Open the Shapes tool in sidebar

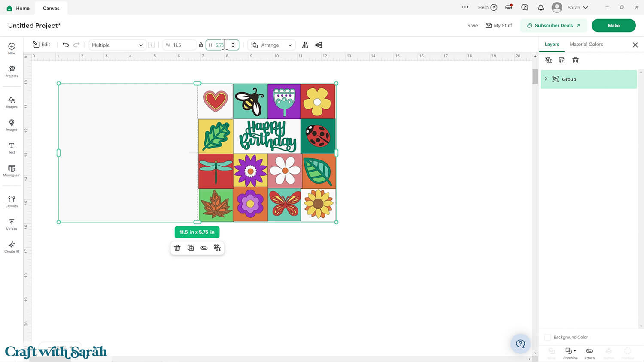click(x=12, y=102)
